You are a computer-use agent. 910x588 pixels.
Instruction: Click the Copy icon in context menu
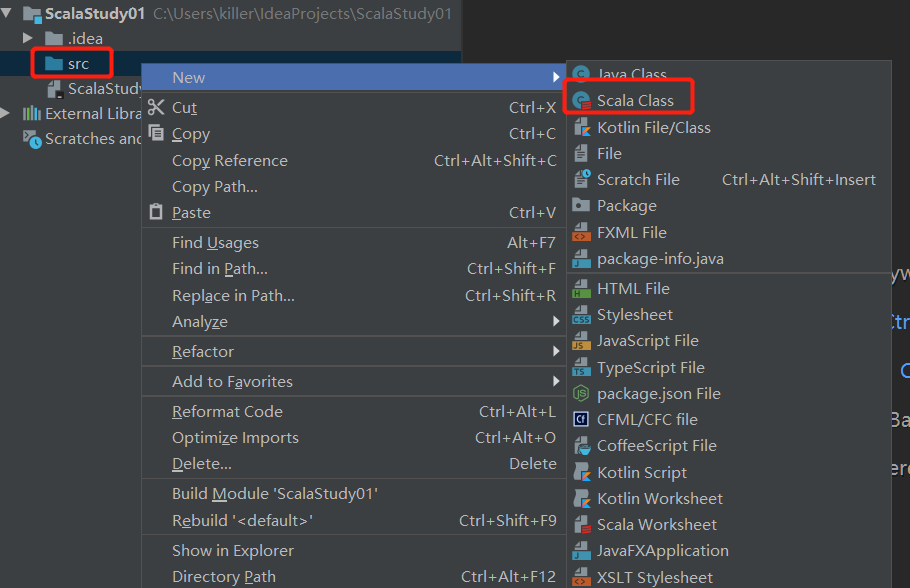[156, 133]
